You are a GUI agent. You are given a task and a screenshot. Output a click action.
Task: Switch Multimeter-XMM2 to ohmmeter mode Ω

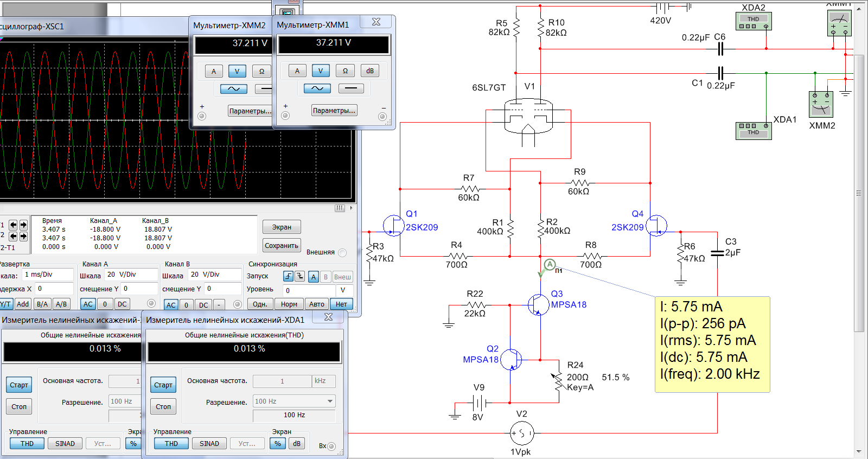[261, 71]
